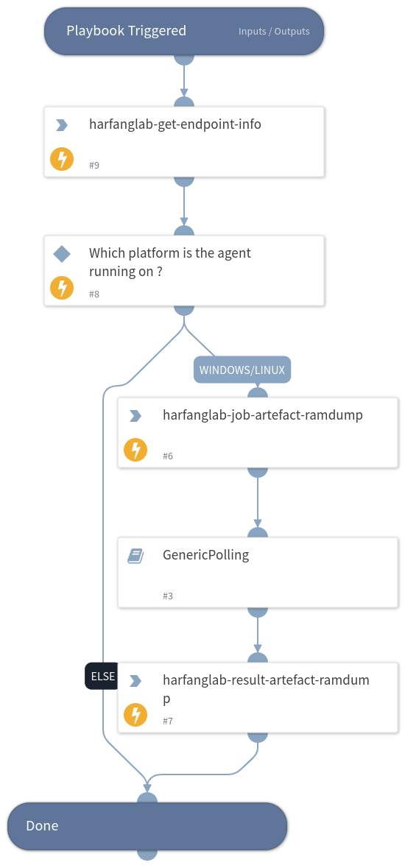Select the ELSE branch label

(x=102, y=676)
